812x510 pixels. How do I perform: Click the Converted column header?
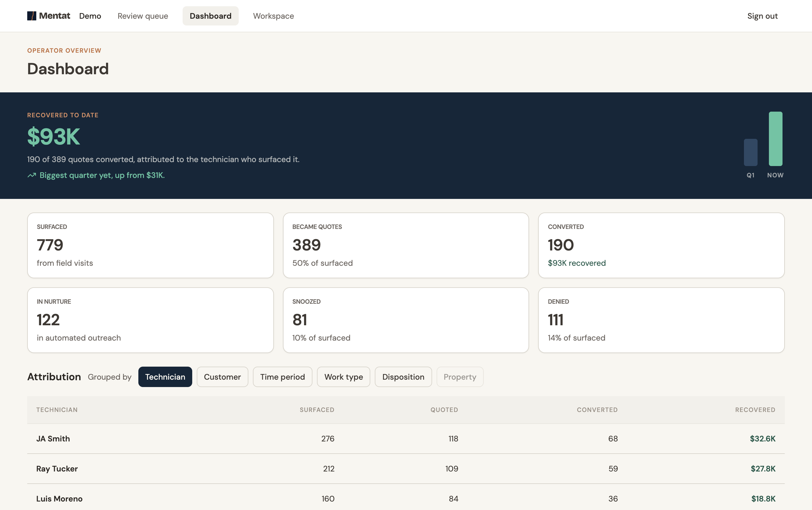[597, 410]
